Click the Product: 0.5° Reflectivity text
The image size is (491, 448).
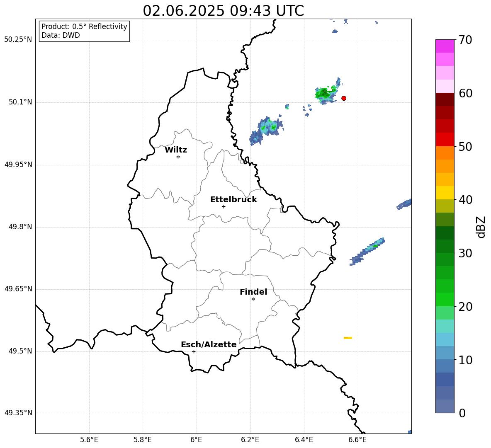(84, 27)
